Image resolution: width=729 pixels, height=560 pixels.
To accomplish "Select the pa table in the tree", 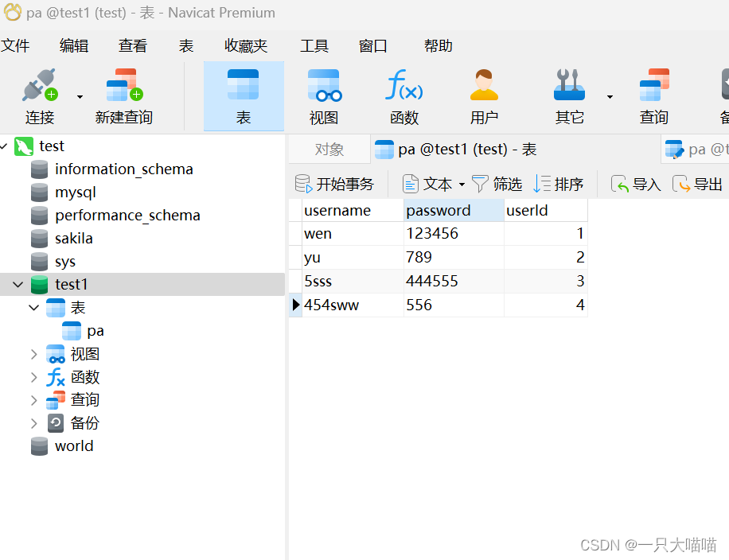I will tap(95, 330).
